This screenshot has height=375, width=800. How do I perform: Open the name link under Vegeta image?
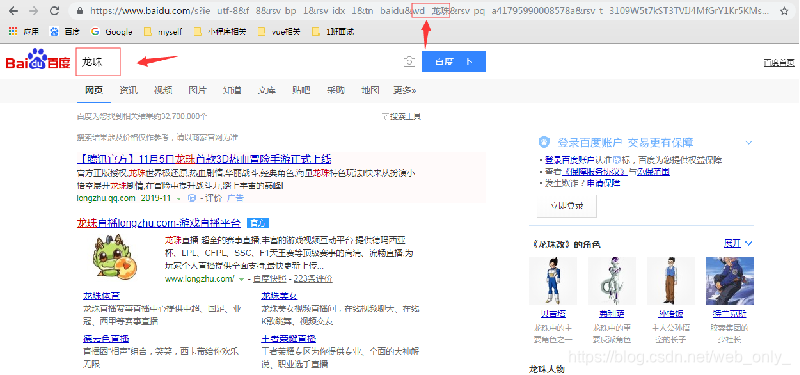point(553,313)
